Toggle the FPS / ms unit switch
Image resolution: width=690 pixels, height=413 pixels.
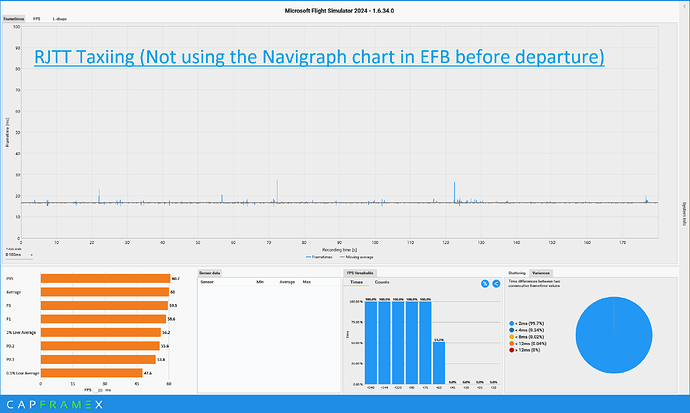click(x=98, y=390)
